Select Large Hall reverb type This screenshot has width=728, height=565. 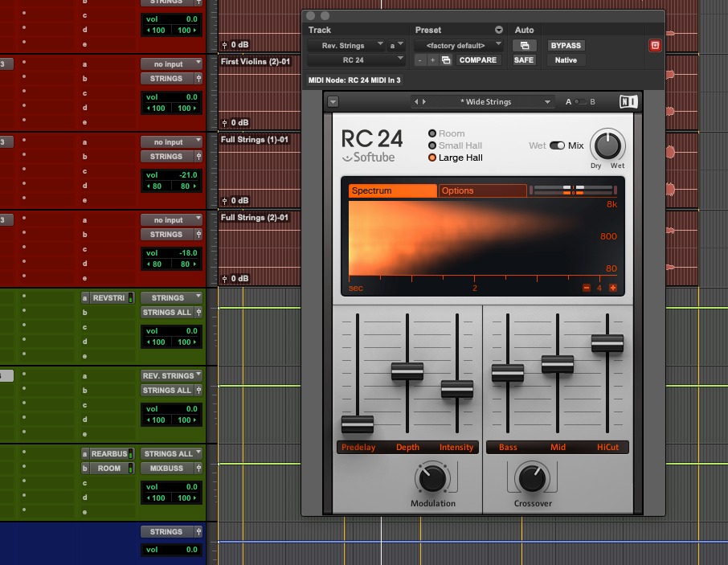456,158
